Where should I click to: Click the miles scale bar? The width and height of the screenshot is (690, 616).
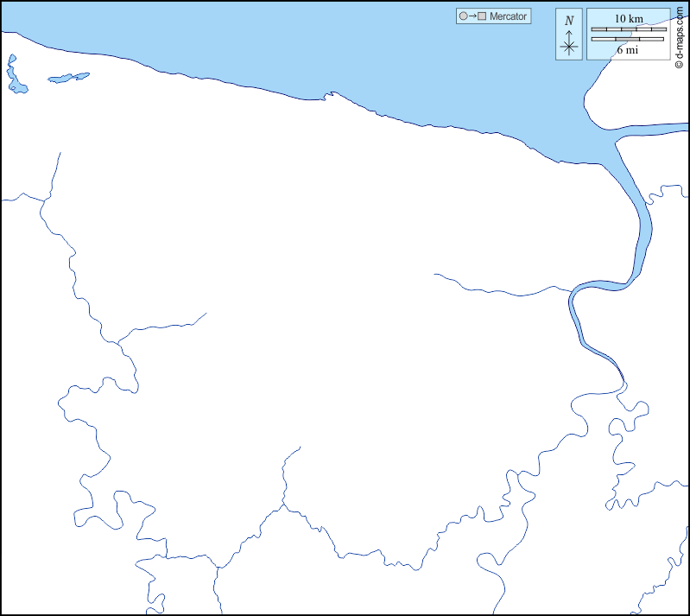627,39
